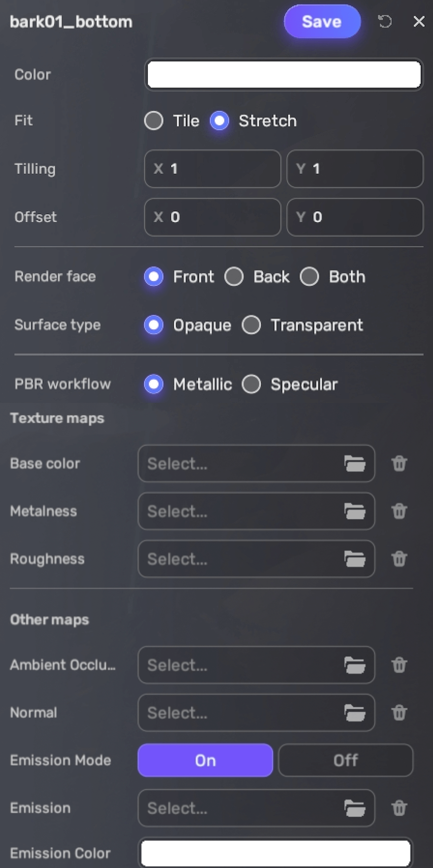Click the Tilling X value field
This screenshot has height=868, width=433.
click(213, 169)
